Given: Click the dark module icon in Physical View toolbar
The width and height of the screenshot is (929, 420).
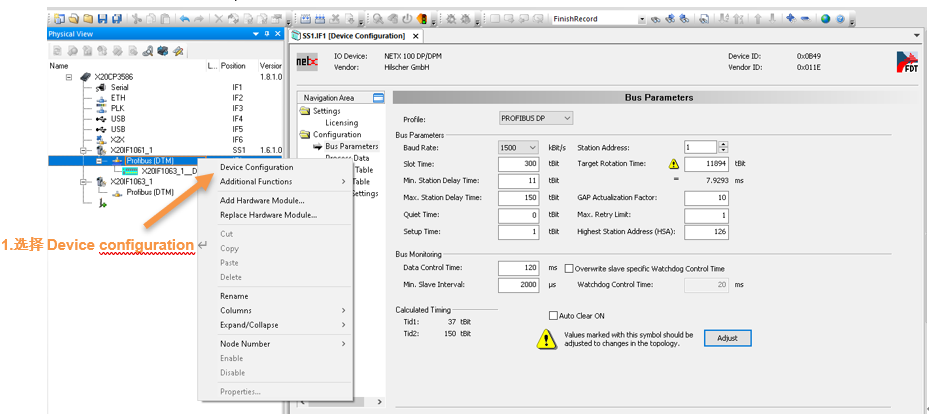Looking at the screenshot, I should 163,51.
